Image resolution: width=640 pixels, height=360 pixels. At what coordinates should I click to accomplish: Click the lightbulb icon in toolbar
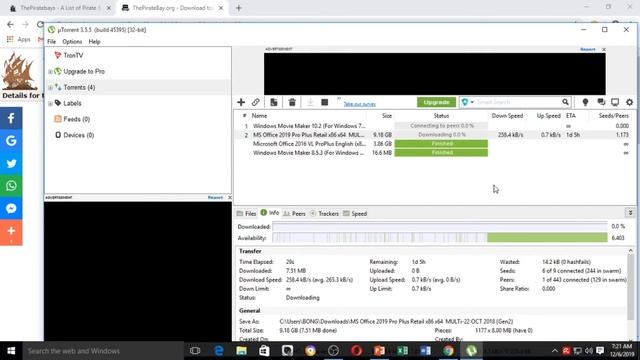pos(585,102)
